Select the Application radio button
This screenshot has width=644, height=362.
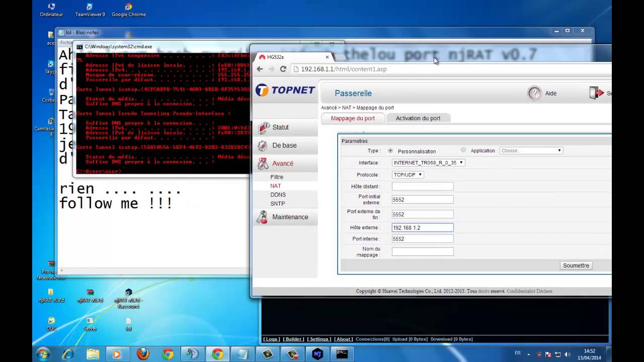pyautogui.click(x=463, y=150)
